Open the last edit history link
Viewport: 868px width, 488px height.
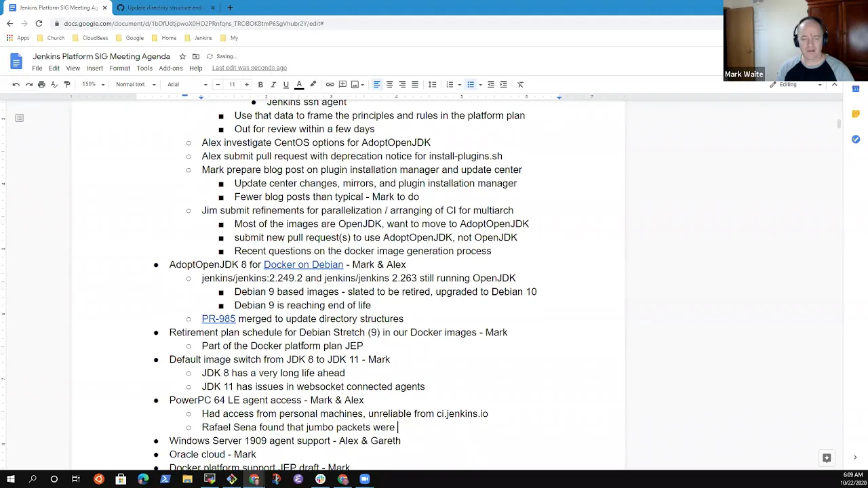pyautogui.click(x=250, y=68)
